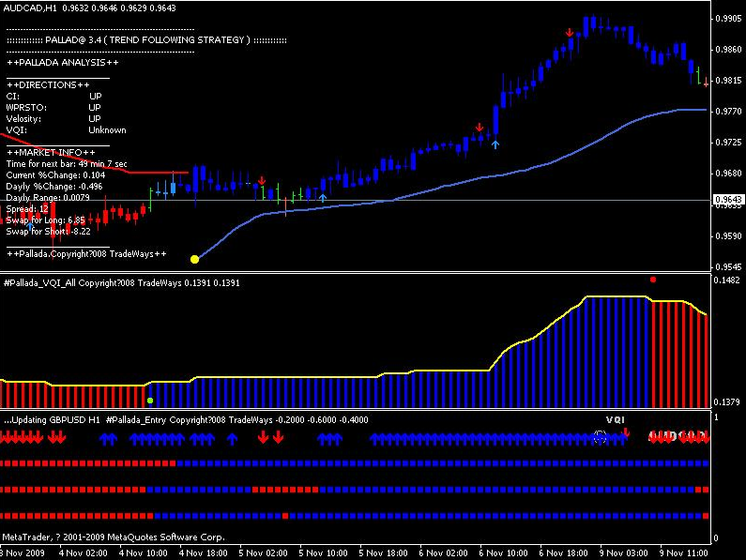Click the Pallada Copyright TradeWays text on chart
The image size is (746, 560).
[x=86, y=253]
